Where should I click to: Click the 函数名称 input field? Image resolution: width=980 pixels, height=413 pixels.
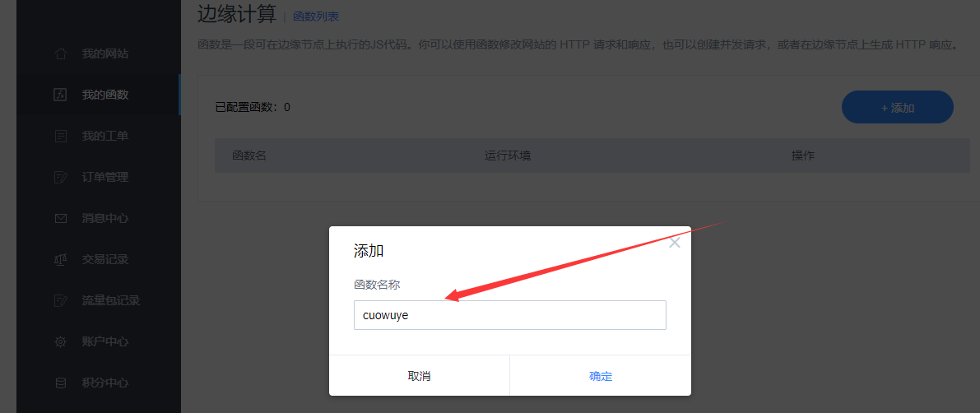point(510,315)
